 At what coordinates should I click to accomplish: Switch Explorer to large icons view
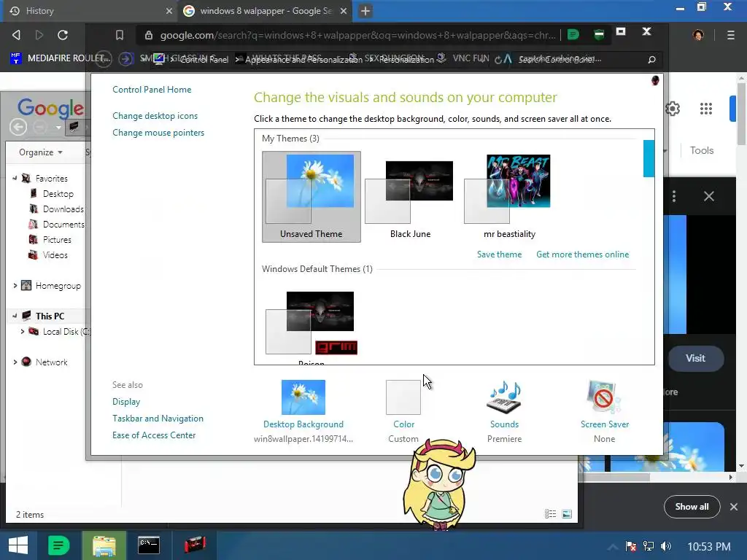point(567,514)
